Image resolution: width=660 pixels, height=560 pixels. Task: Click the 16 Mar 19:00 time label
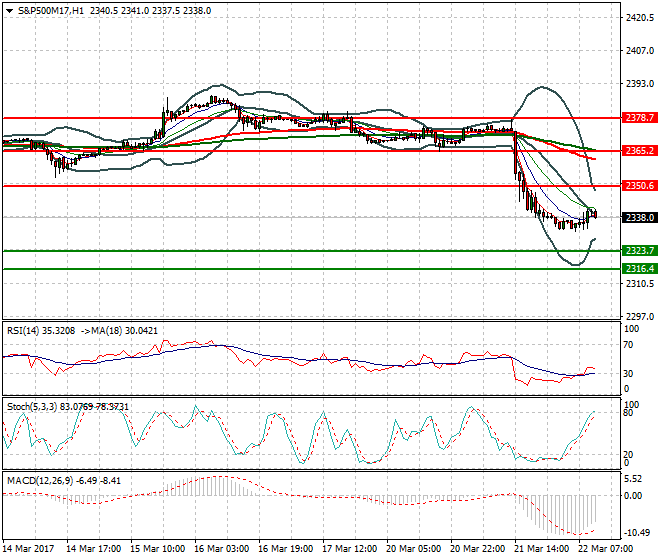coord(285,549)
